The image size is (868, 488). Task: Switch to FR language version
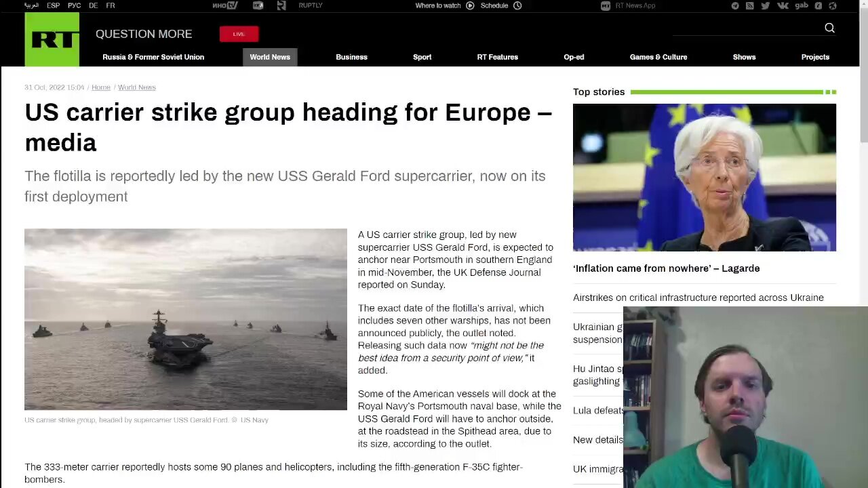tap(111, 5)
